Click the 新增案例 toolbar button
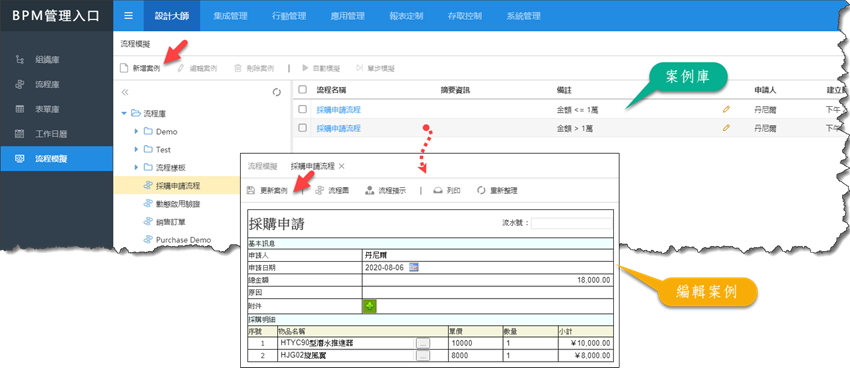The height and width of the screenshot is (368, 850). [140, 69]
